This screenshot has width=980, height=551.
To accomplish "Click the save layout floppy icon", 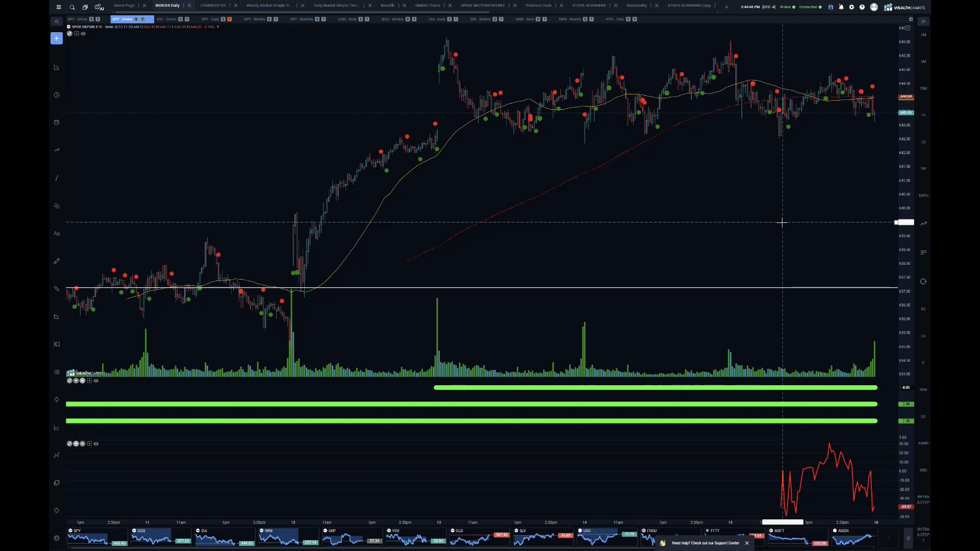I will pos(830,7).
